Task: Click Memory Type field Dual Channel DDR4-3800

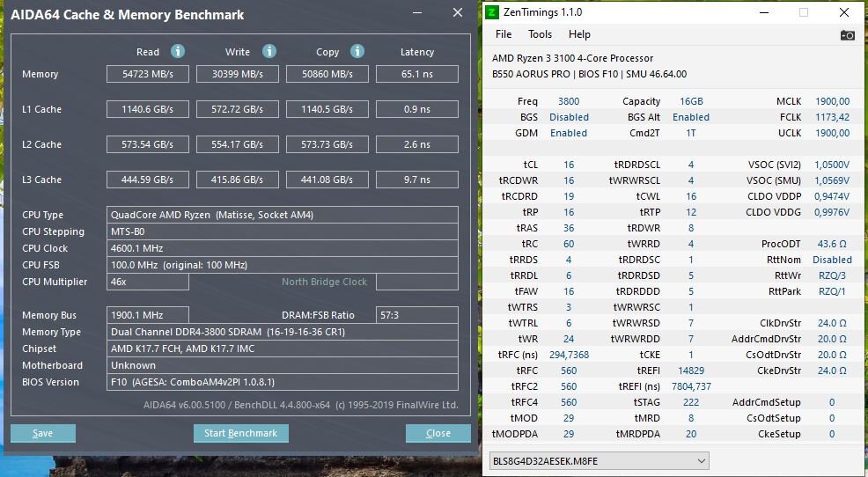Action: [283, 332]
